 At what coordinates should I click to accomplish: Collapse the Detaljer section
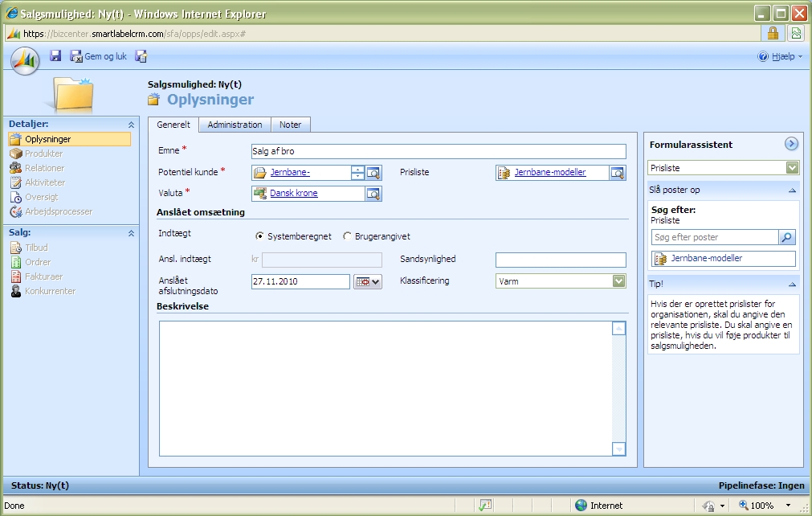(x=131, y=125)
